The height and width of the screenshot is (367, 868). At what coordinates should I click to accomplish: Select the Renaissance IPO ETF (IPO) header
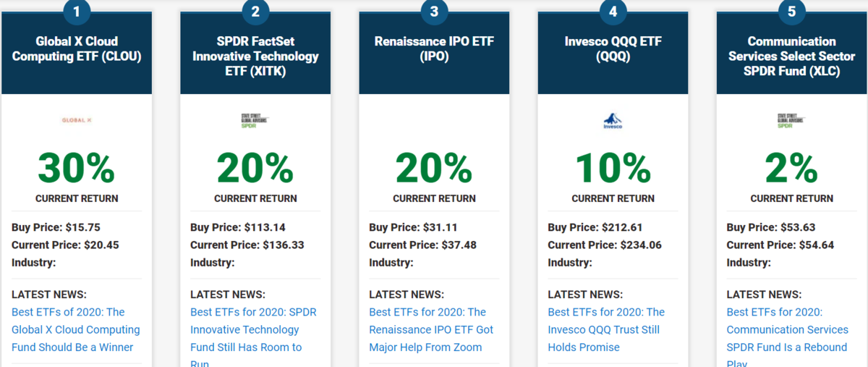(434, 48)
